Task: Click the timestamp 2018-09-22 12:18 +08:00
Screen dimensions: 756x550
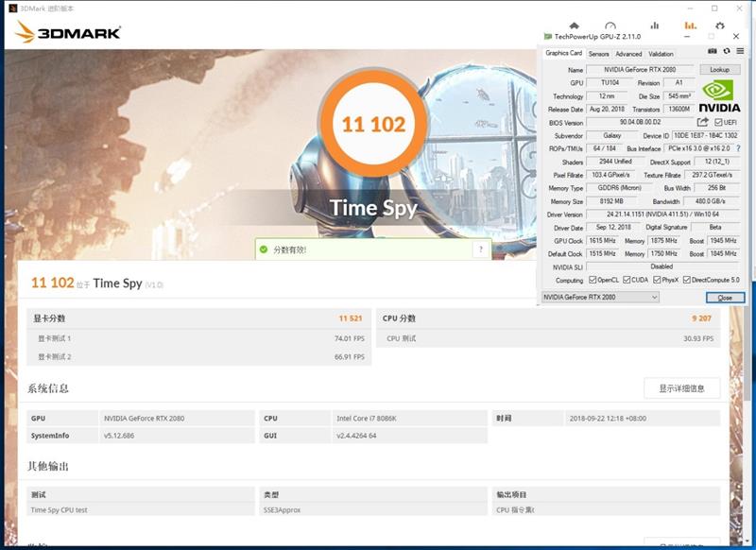Action: [608, 419]
